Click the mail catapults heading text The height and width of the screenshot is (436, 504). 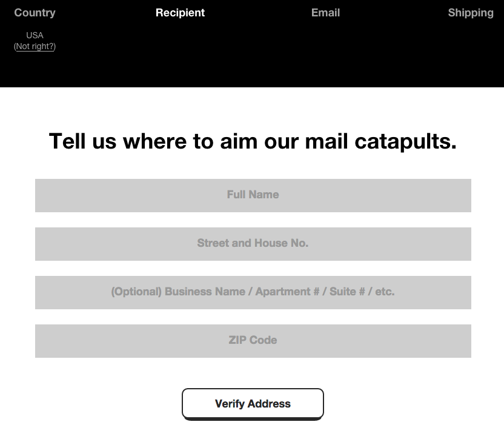(253, 141)
